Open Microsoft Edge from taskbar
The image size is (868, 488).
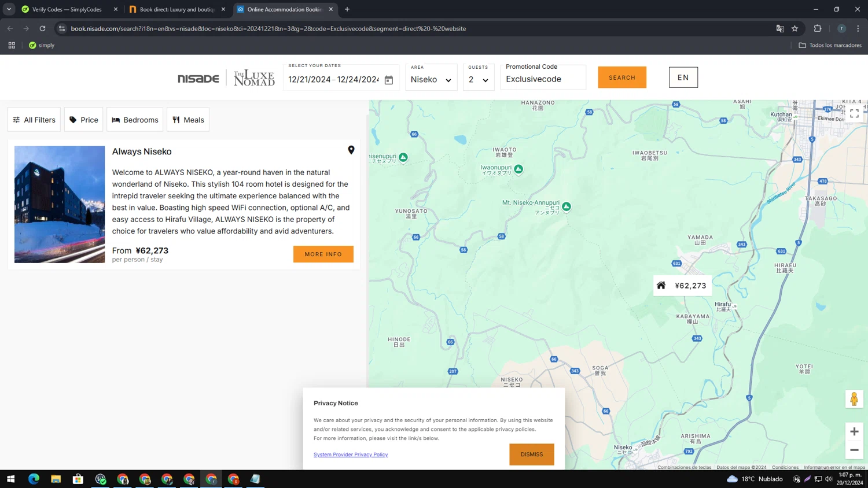34,479
